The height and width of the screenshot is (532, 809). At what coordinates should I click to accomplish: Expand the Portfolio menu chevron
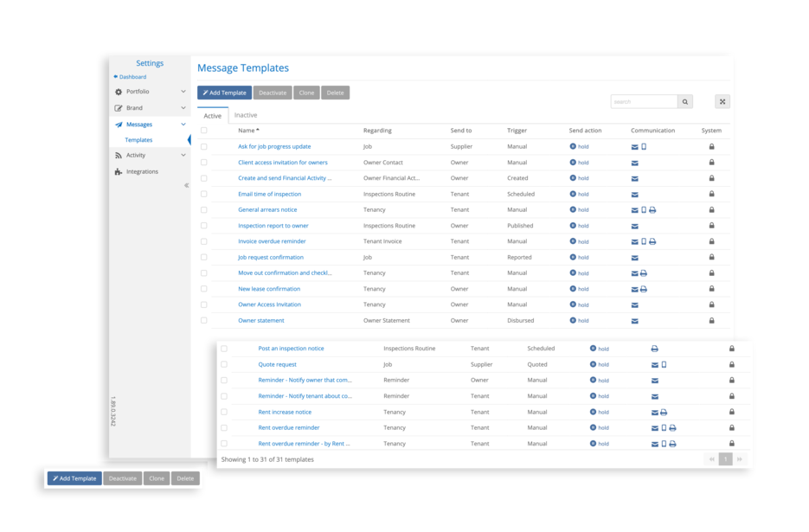coord(183,92)
